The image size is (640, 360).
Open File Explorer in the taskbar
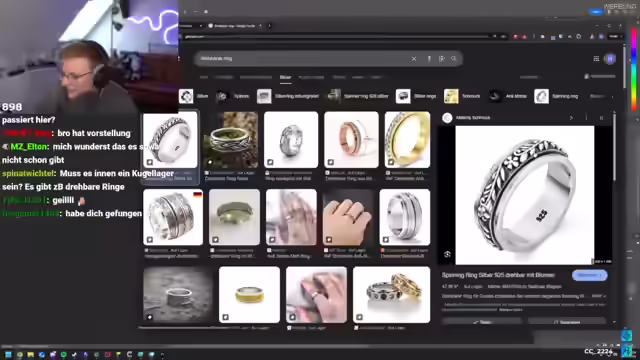30,355
